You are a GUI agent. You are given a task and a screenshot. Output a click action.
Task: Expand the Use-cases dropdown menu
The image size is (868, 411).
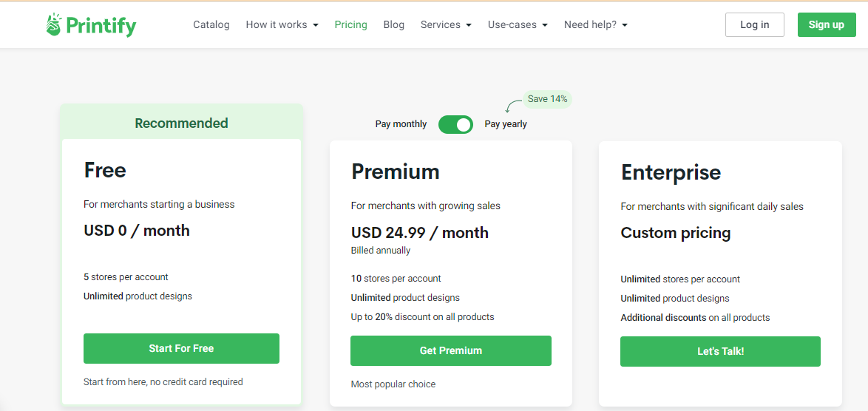pos(518,24)
